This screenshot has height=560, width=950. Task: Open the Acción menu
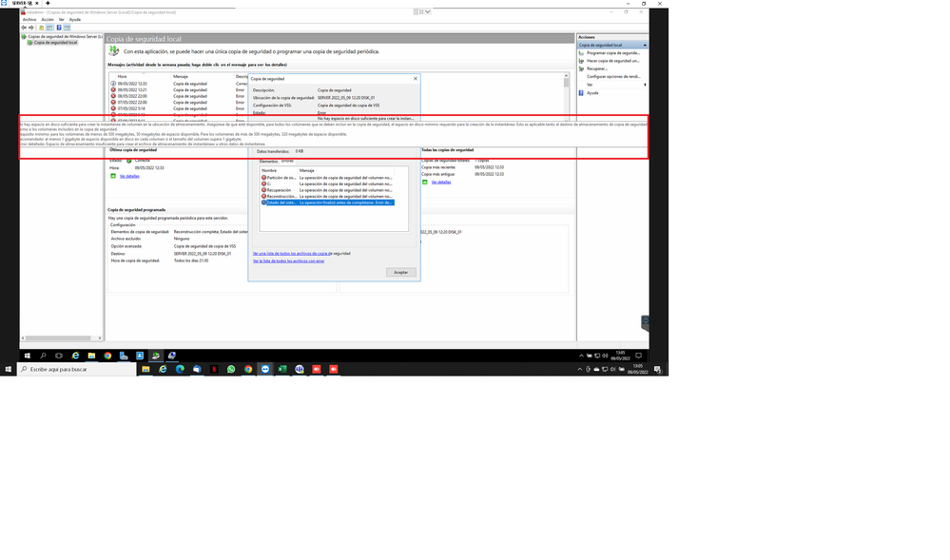(x=48, y=19)
